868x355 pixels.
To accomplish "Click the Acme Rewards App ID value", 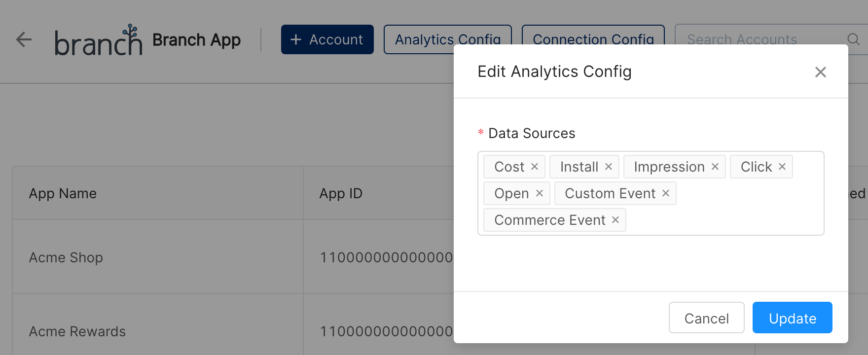I will [x=387, y=331].
